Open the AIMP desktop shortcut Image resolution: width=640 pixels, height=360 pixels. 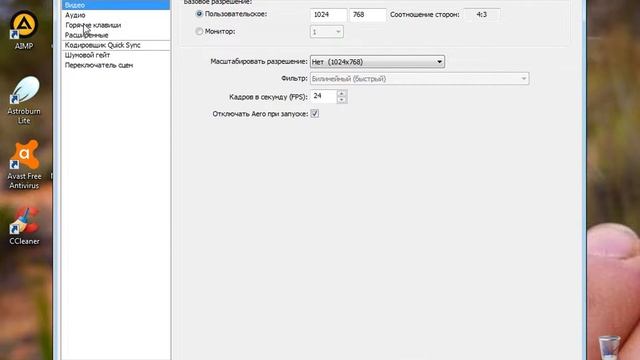point(24,29)
